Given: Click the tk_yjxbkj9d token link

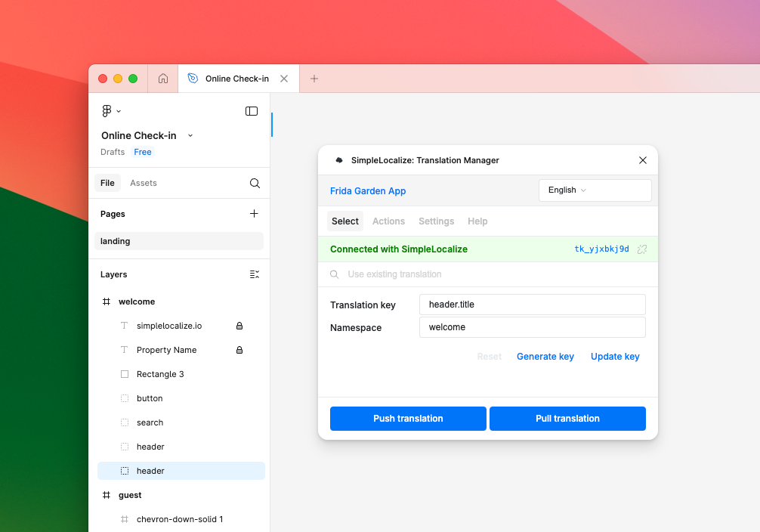Looking at the screenshot, I should point(601,249).
